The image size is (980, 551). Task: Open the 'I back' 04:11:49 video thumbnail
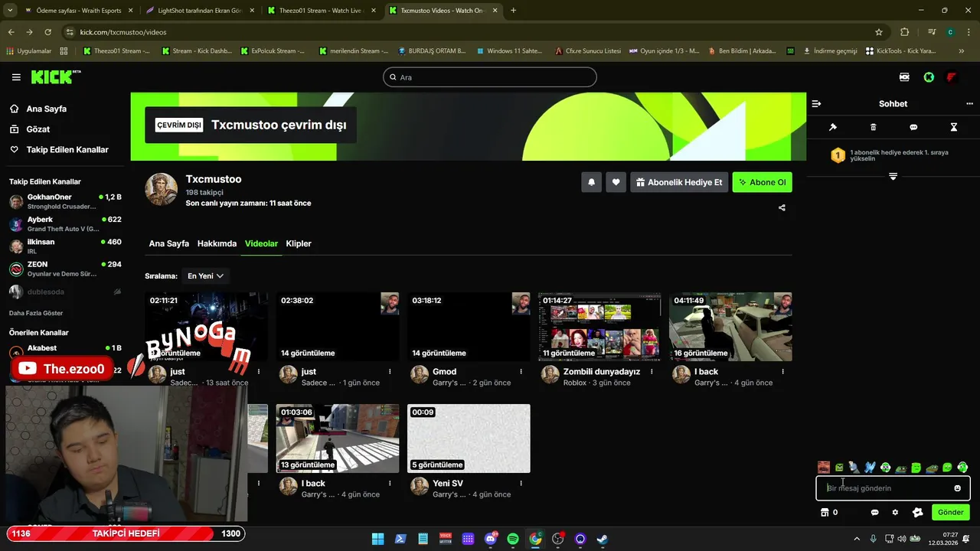730,327
